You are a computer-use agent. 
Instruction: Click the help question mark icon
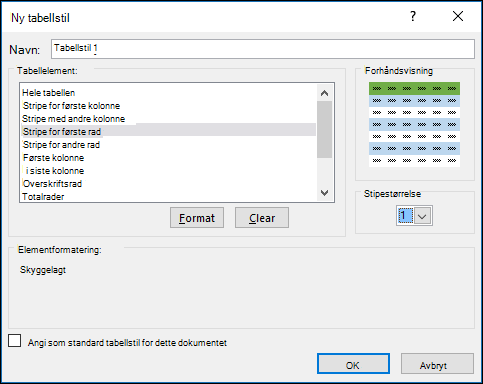[x=413, y=16]
